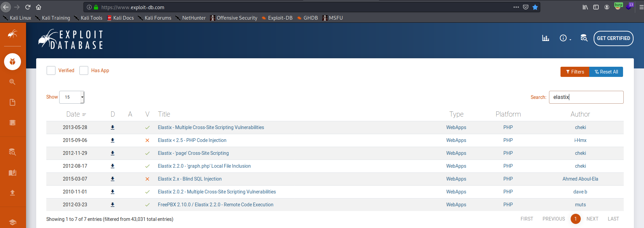The image size is (644, 228).
Task: Reload the page with the refresh icon
Action: [x=28, y=7]
